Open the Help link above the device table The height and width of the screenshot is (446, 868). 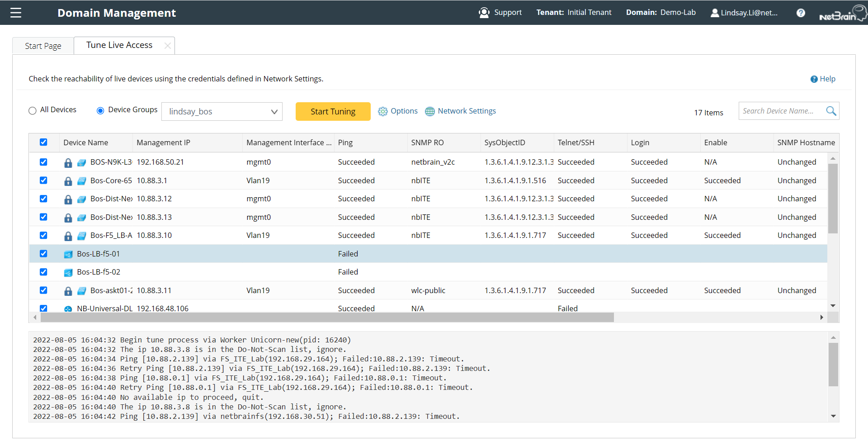pos(823,79)
